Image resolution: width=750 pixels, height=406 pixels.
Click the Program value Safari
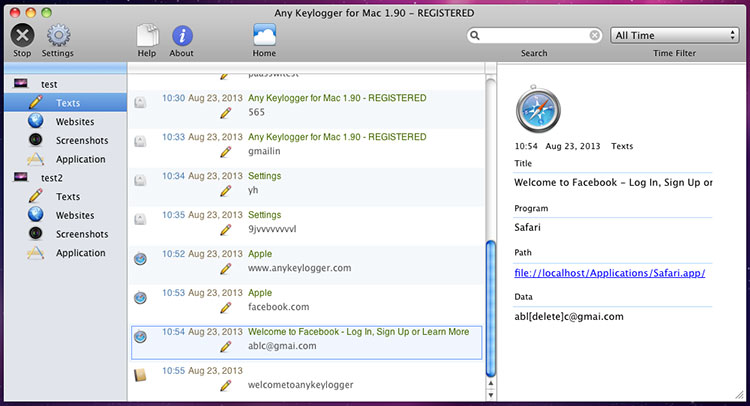pos(527,228)
